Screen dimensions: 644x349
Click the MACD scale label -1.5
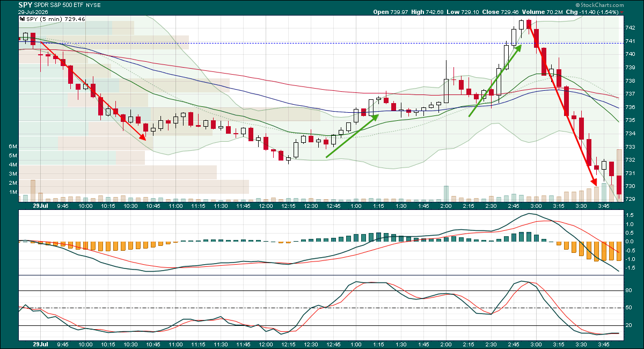[x=631, y=267]
